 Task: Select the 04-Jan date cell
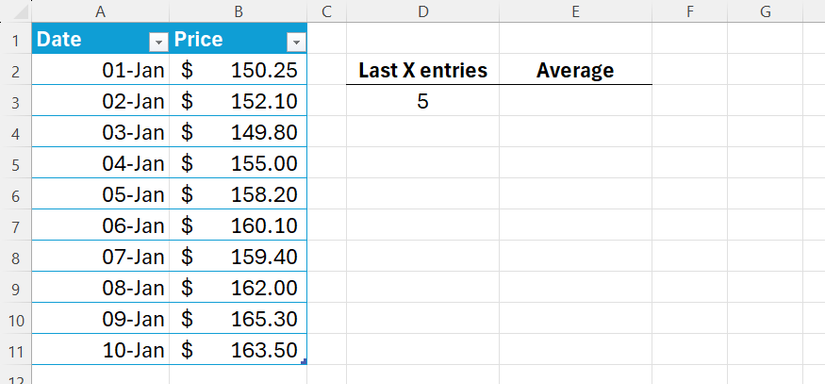pos(100,163)
